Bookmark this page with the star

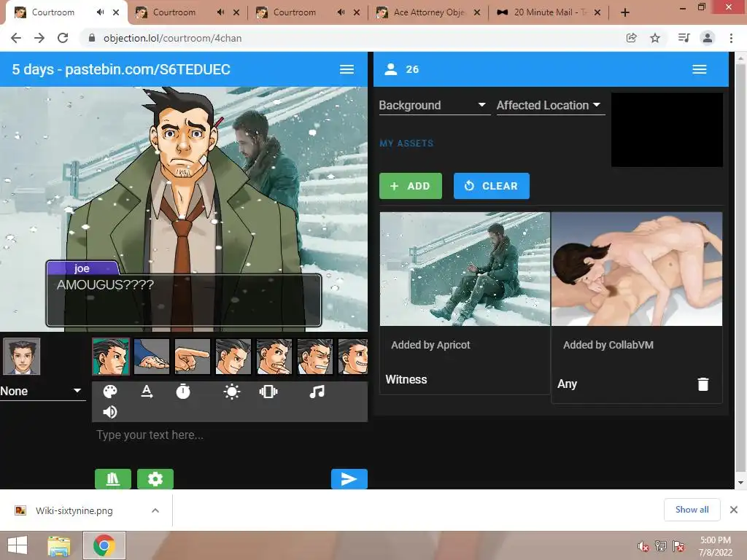click(x=655, y=38)
